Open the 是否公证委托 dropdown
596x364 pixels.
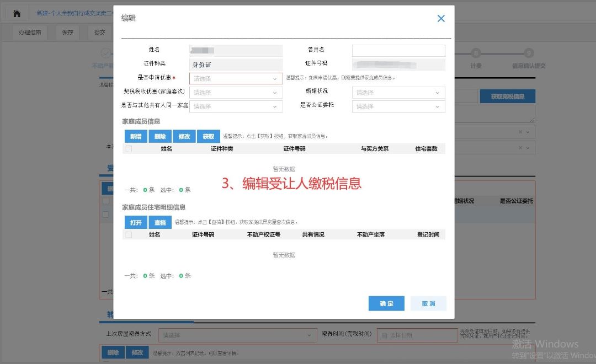click(x=398, y=106)
